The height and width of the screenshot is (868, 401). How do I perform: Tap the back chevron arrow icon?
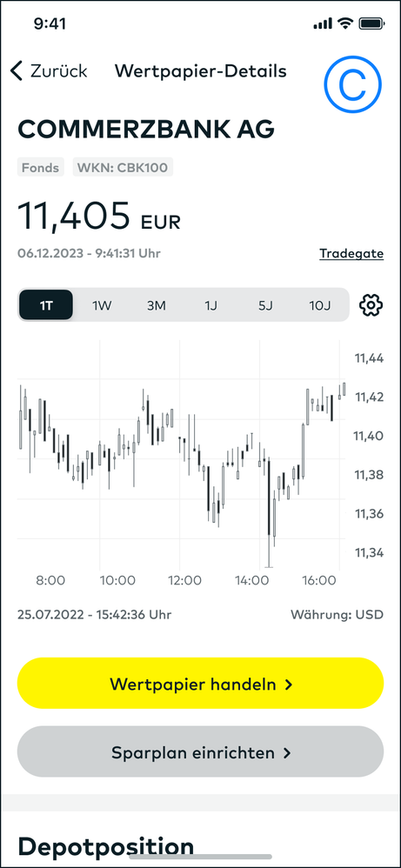[x=17, y=71]
